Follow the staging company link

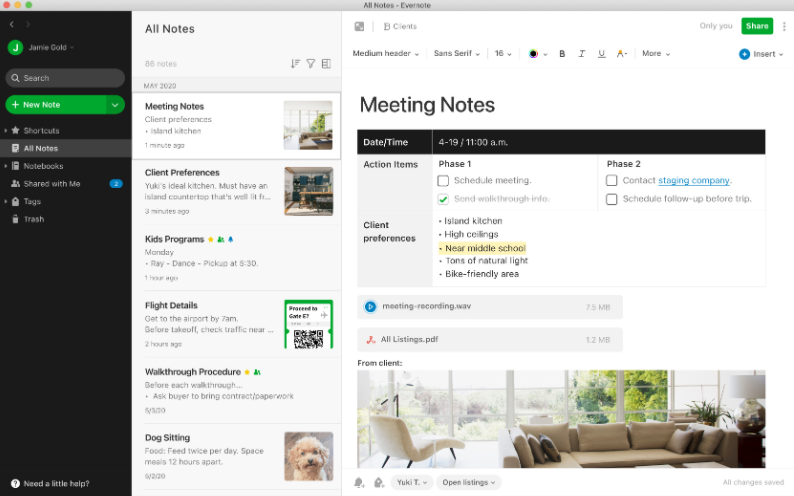coord(694,181)
